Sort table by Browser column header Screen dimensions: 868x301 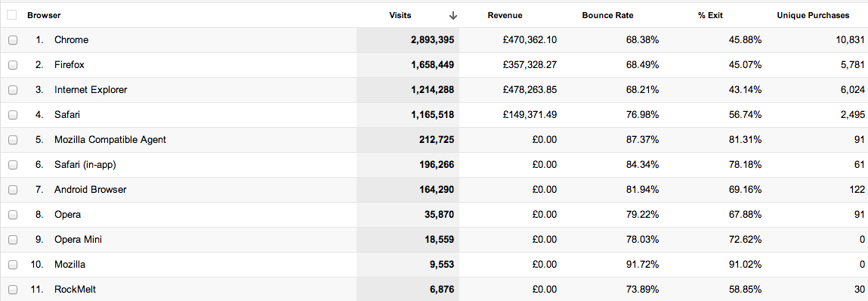click(44, 16)
